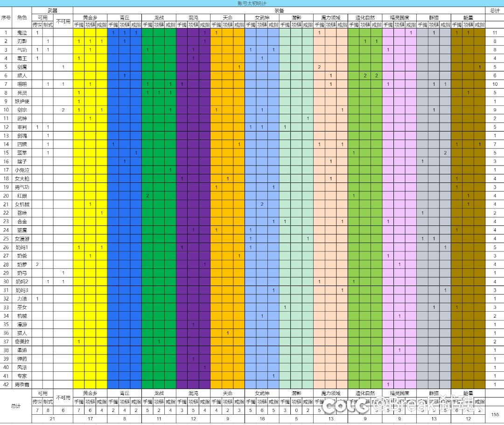Image resolution: width=504 pixels, height=425 pixels.
Task: Click the 巫女 character cell
Action: (x=22, y=307)
